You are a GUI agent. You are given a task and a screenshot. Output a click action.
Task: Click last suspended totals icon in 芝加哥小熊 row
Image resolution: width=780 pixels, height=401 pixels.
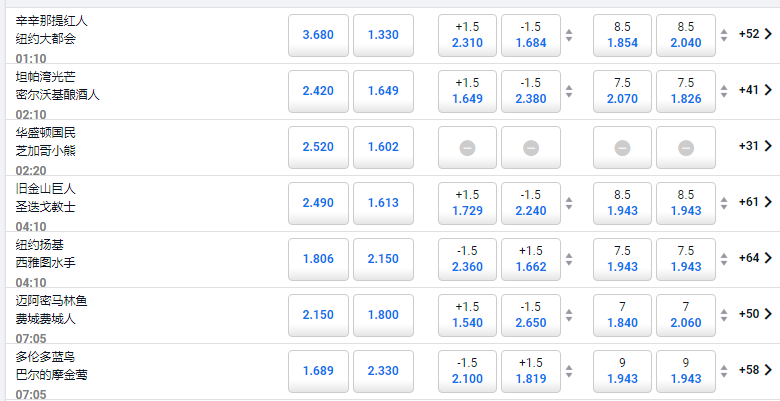pyautogui.click(x=685, y=147)
